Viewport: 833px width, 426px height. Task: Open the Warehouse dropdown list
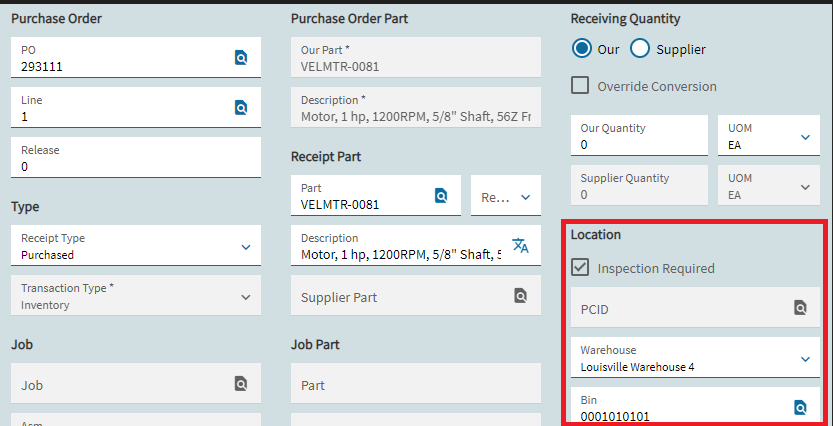tap(806, 358)
